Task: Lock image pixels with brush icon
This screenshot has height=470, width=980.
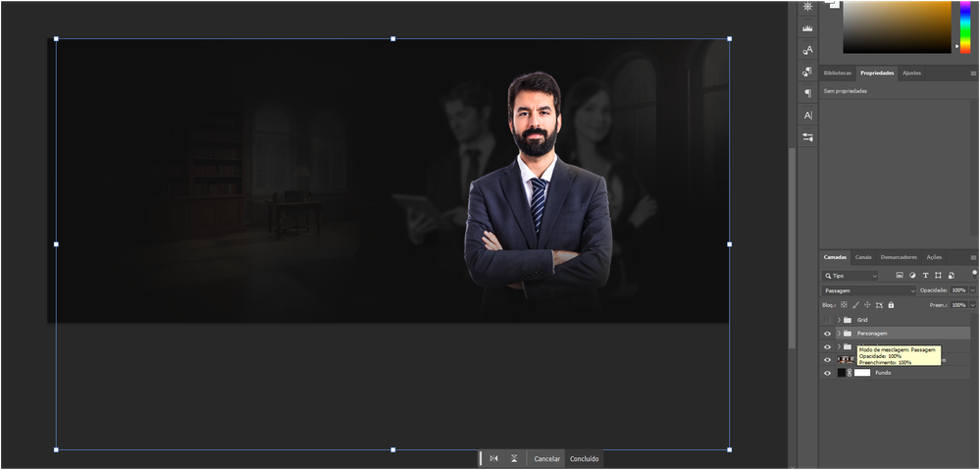Action: 855,305
